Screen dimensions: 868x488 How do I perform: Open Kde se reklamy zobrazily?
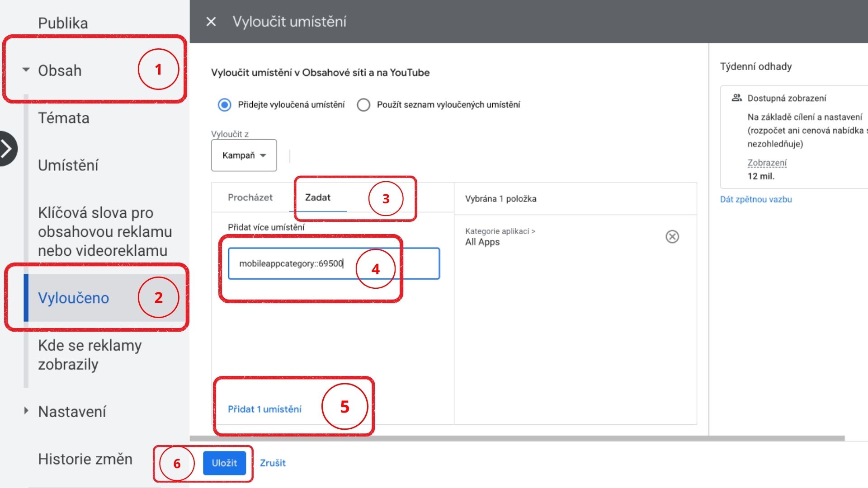click(90, 355)
